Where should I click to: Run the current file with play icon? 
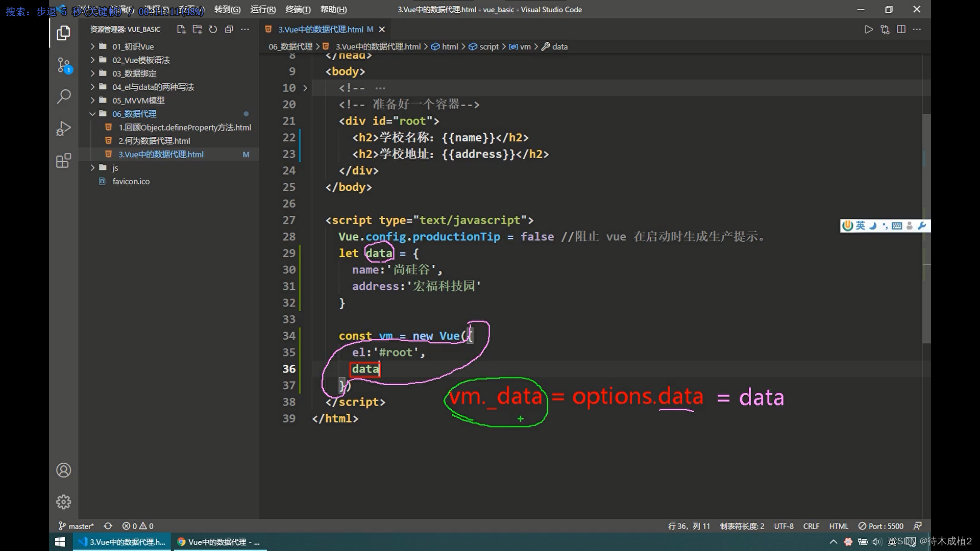click(869, 30)
